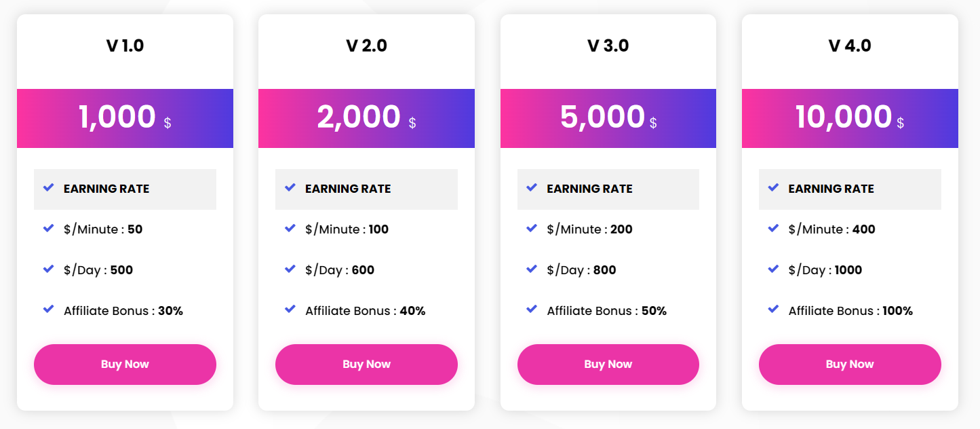Select the V 4.0 Earning Rate header row

click(x=850, y=189)
